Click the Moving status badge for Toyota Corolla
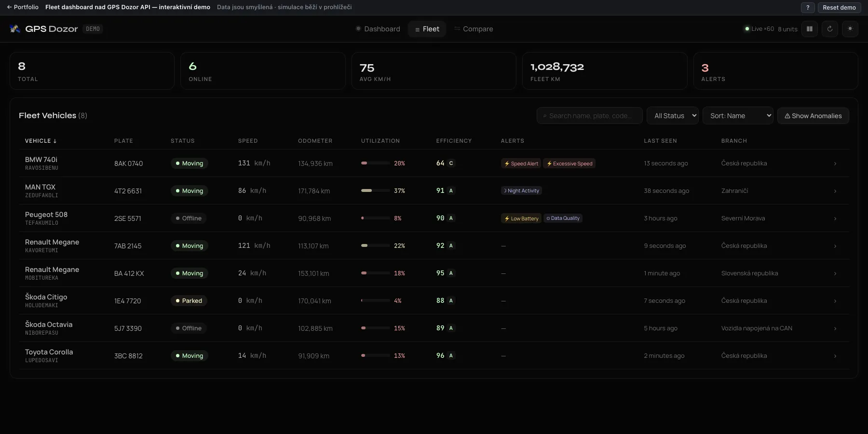 coord(189,356)
